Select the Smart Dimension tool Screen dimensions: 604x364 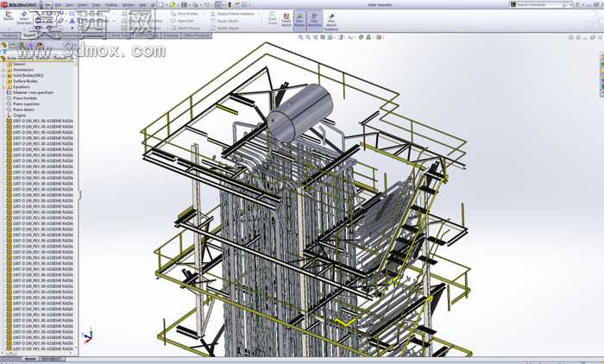click(x=24, y=18)
